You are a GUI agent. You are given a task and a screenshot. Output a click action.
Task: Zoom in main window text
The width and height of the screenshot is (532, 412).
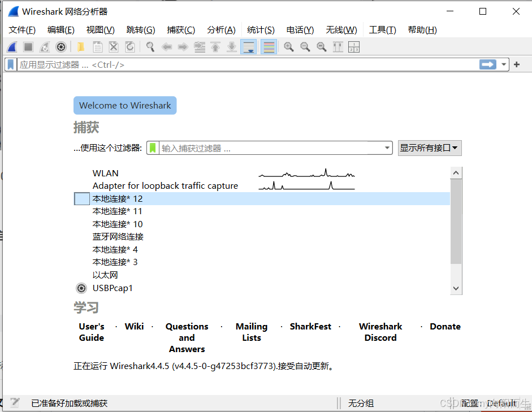click(289, 47)
